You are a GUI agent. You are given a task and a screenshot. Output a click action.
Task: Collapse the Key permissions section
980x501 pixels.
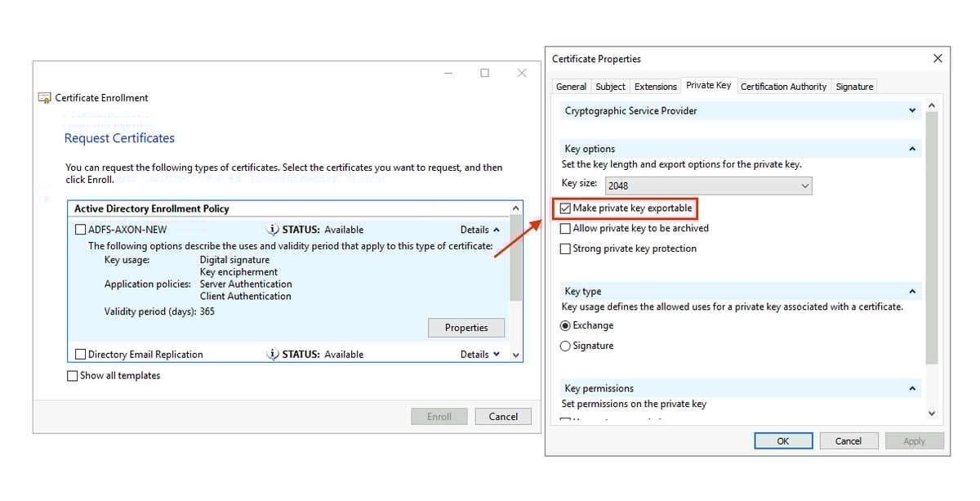912,388
